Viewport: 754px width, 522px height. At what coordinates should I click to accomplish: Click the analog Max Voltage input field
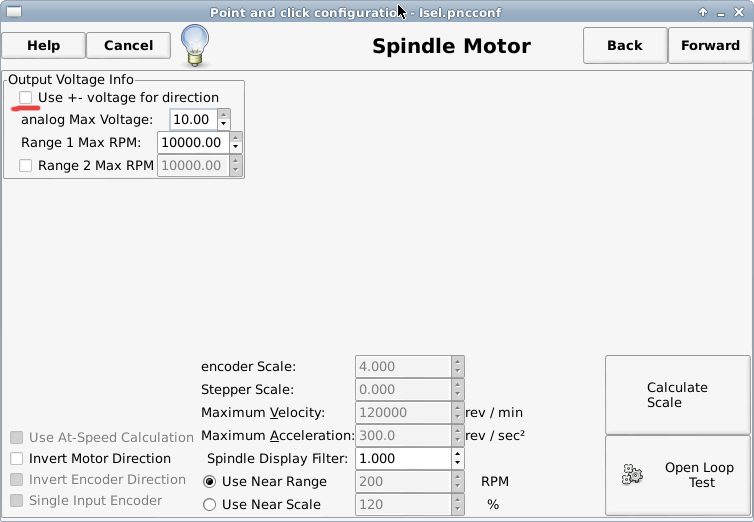click(x=194, y=119)
